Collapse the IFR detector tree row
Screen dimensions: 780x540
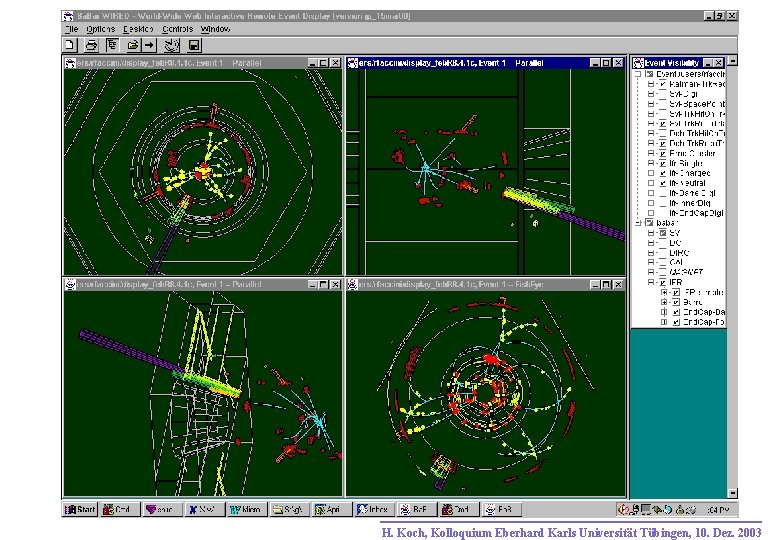pos(651,282)
